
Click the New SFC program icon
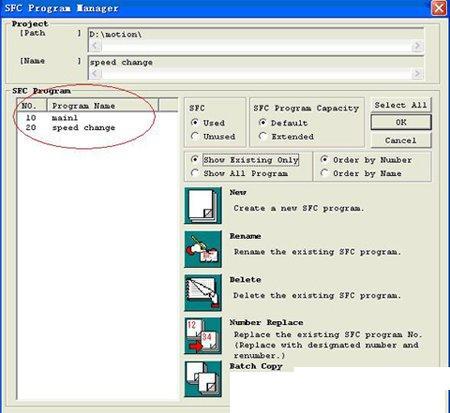203,205
